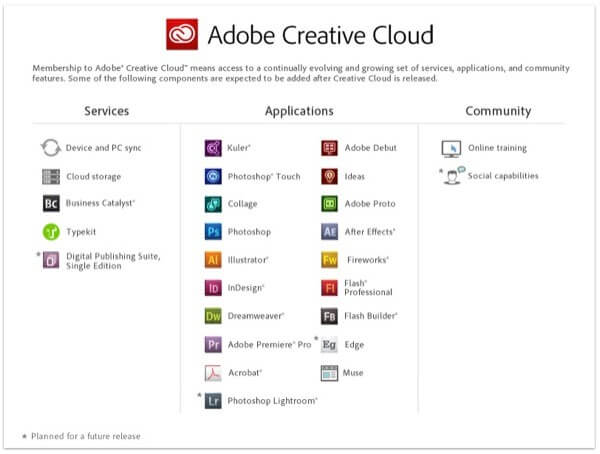Click the 'Kuler' text label
Image resolution: width=600 pixels, height=454 pixels.
pyautogui.click(x=239, y=148)
